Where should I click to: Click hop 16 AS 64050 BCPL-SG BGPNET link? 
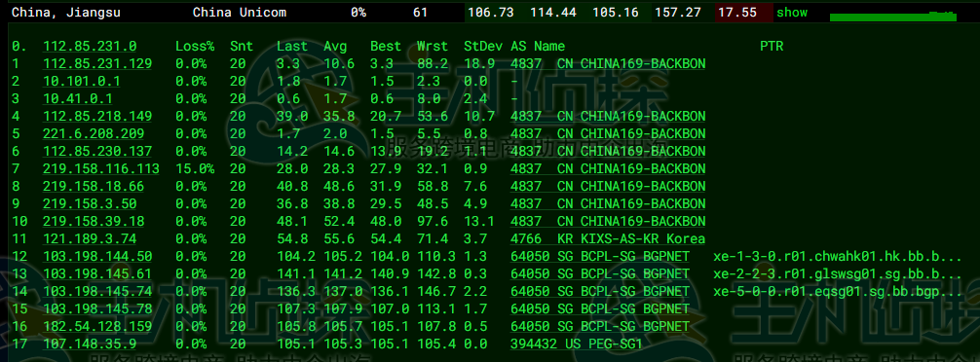point(600,326)
